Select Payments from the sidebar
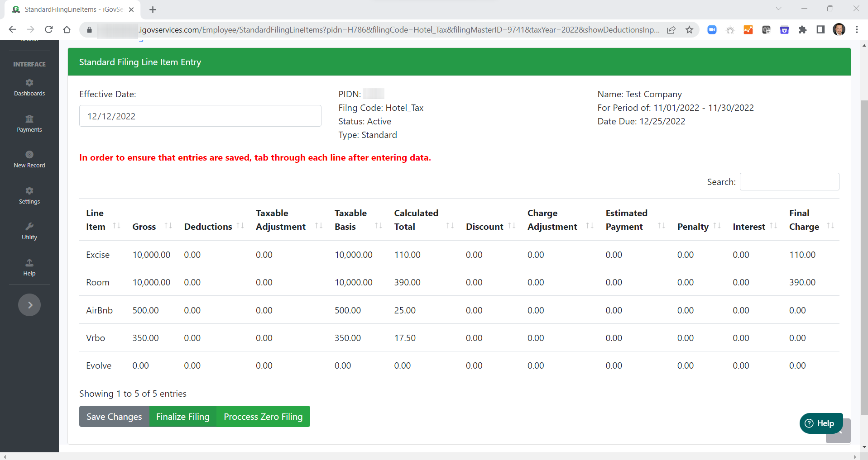The height and width of the screenshot is (460, 868). pyautogui.click(x=29, y=123)
